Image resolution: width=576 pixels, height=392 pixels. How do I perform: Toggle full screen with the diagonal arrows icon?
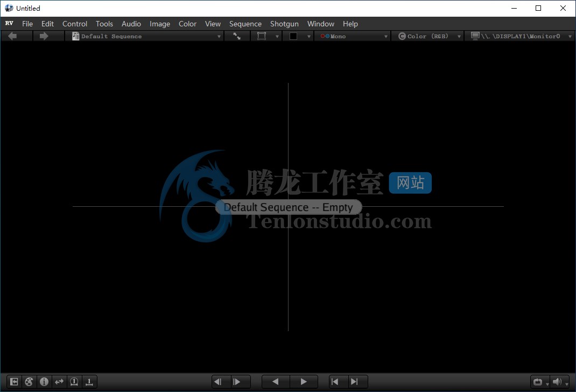(x=237, y=36)
